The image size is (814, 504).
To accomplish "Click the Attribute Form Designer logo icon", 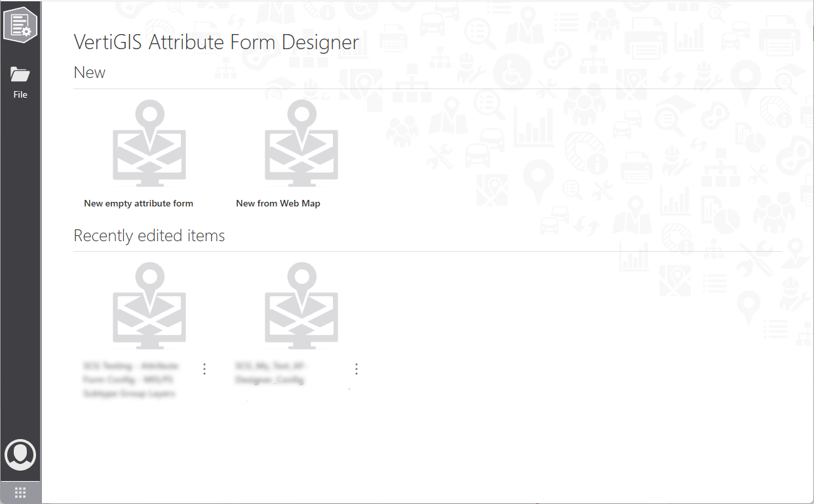I will [20, 24].
